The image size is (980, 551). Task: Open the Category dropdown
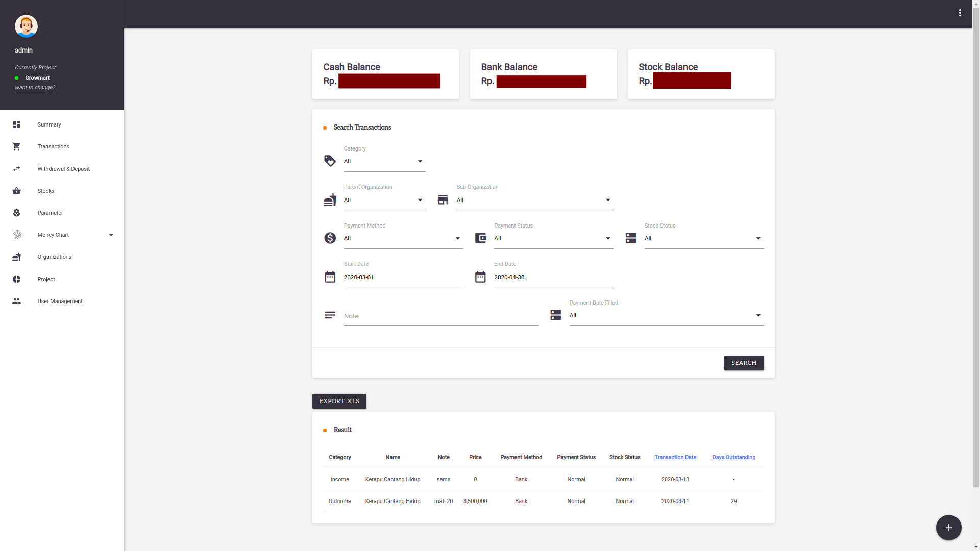click(384, 162)
